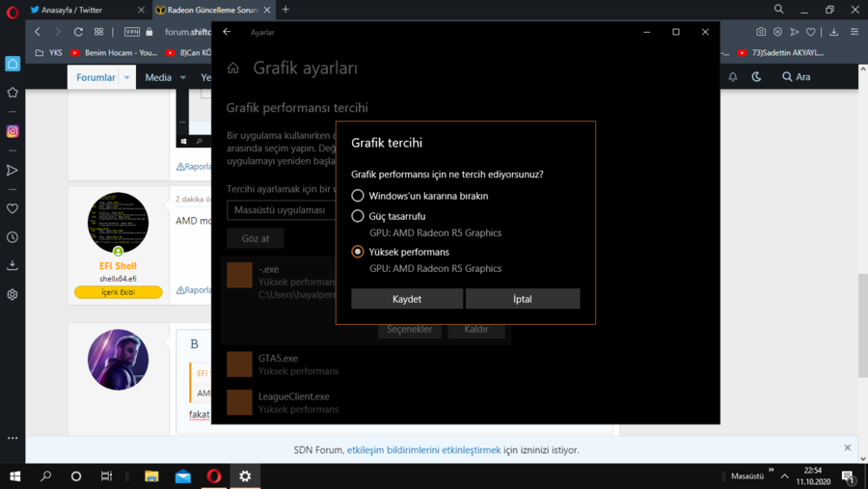Open Speed Dial grid icon
Viewport: 868px width, 489px height.
pyautogui.click(x=98, y=32)
